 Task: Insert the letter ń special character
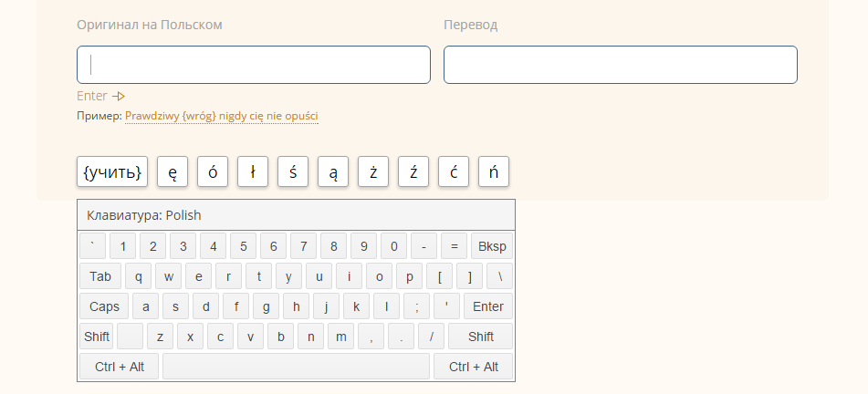pyautogui.click(x=494, y=172)
